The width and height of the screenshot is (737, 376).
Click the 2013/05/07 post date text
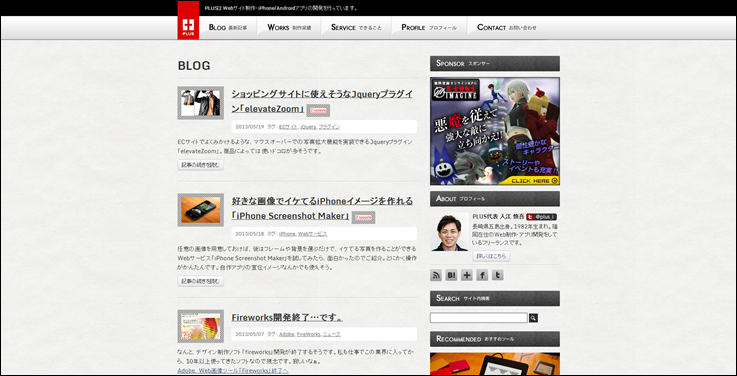(250, 334)
